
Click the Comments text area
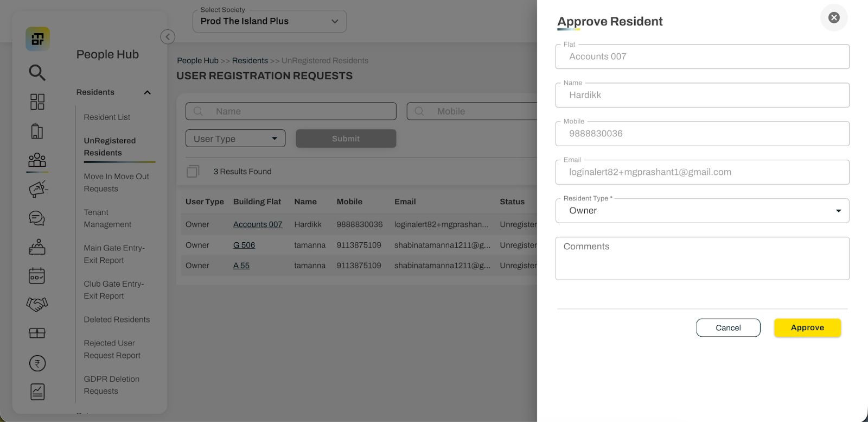pyautogui.click(x=703, y=259)
